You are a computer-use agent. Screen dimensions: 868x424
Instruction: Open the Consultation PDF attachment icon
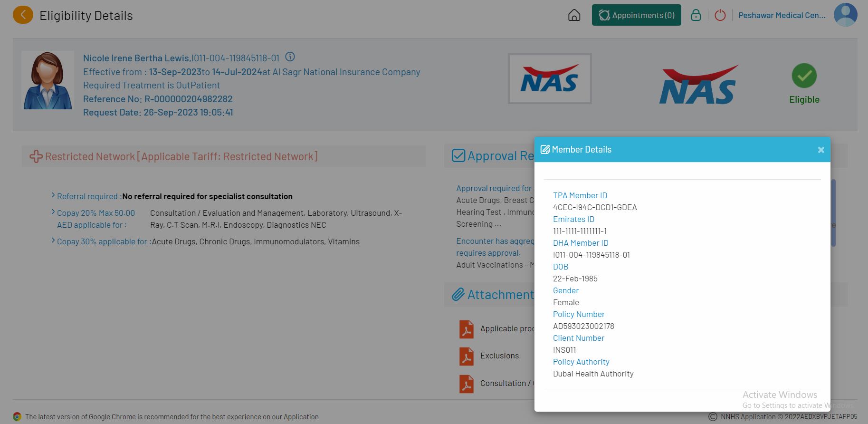coord(466,384)
